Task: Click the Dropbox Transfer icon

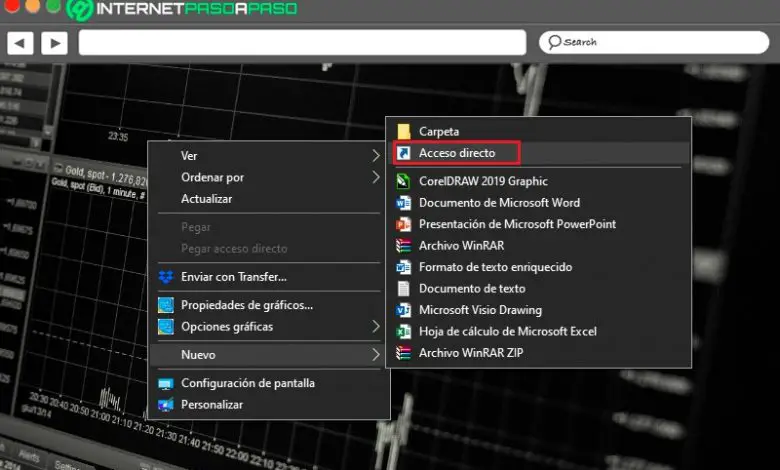Action: (166, 277)
